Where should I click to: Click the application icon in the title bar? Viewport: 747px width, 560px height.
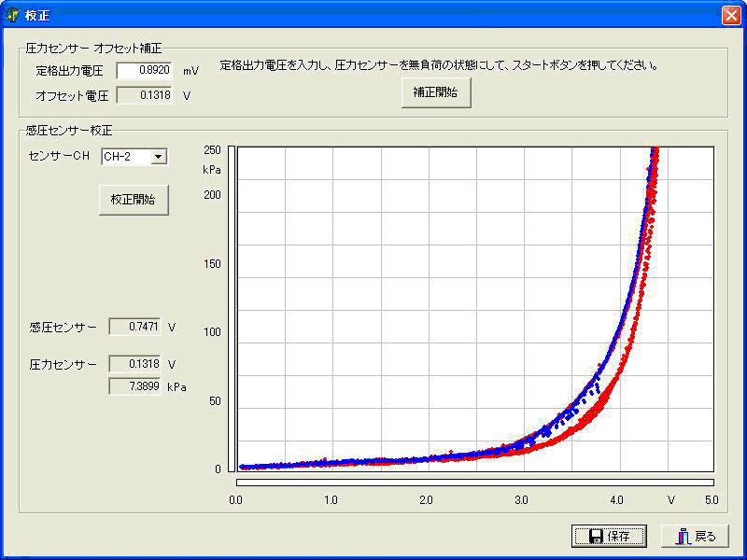[x=13, y=15]
